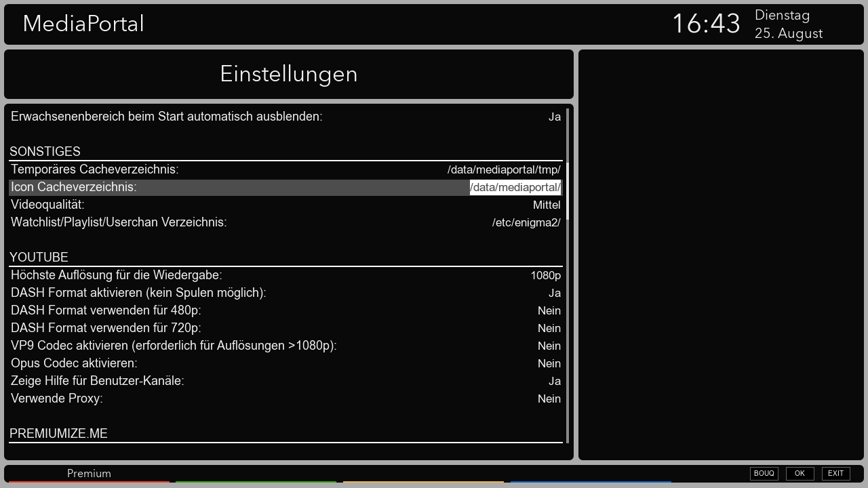Screen dimensions: 868x488
Task: Toggle Erwachsenenbereich automatisch ausblenden setting
Action: (x=554, y=117)
